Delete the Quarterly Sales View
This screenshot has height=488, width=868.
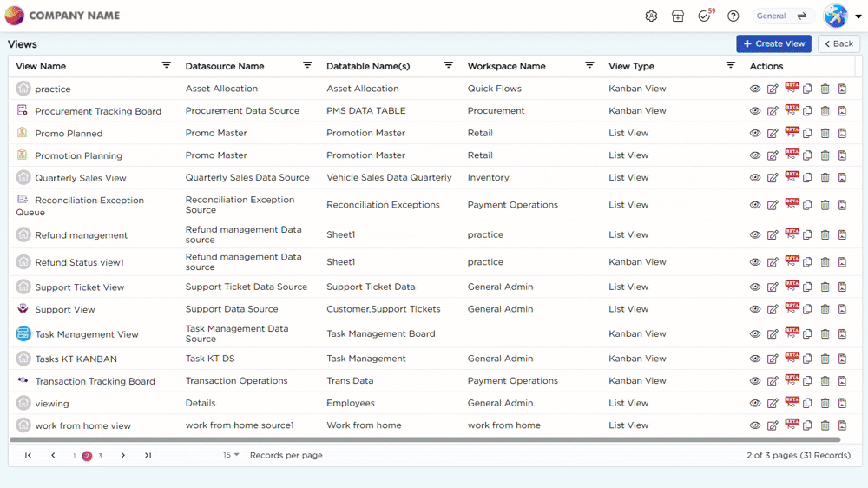[x=825, y=177]
